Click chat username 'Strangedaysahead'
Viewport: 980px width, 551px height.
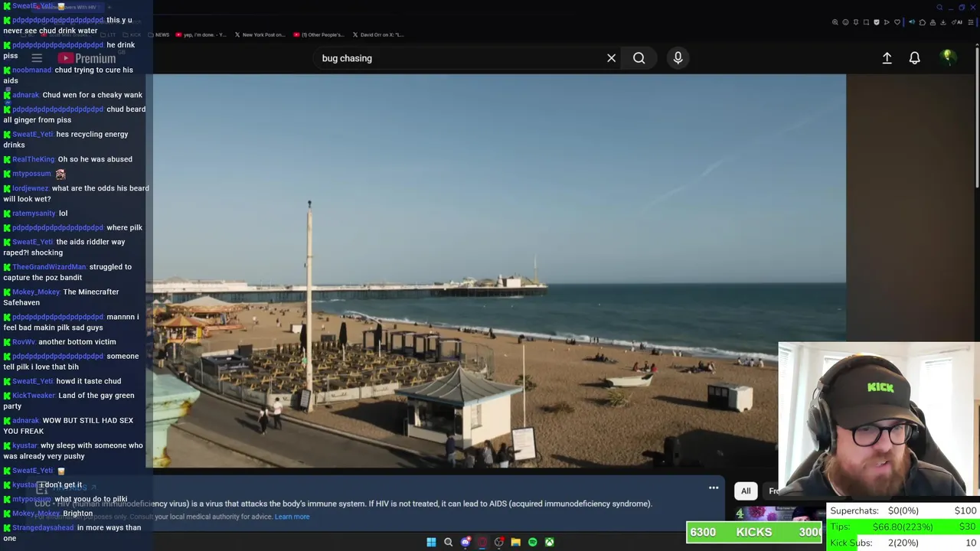point(43,527)
